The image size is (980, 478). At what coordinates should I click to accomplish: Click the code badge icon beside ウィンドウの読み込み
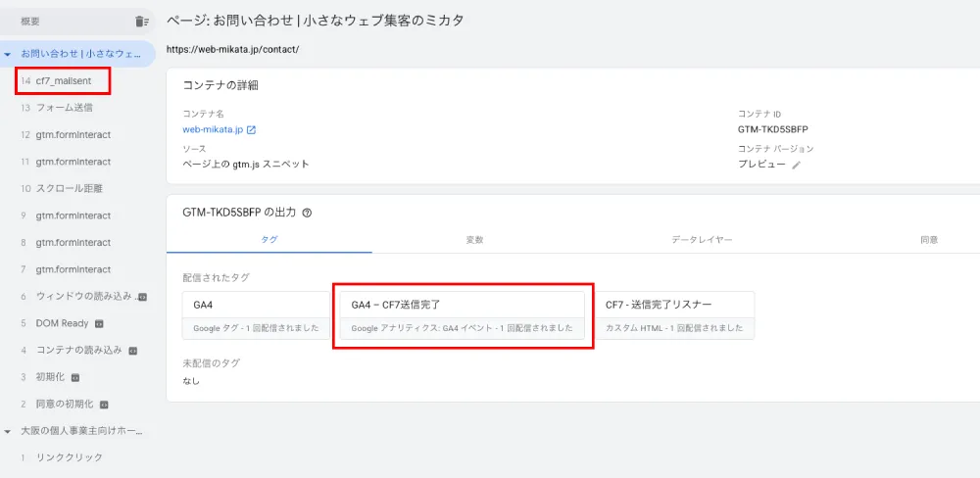click(142, 296)
